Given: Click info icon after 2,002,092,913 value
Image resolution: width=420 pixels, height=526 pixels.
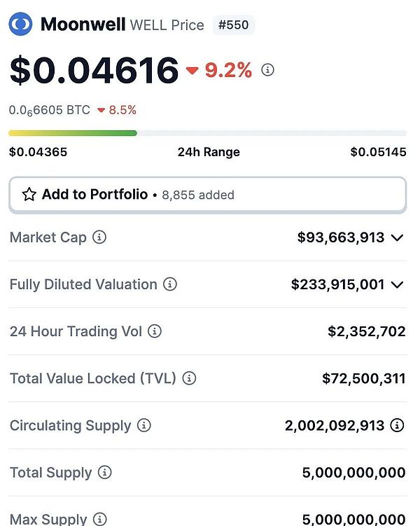Looking at the screenshot, I should pyautogui.click(x=397, y=425).
